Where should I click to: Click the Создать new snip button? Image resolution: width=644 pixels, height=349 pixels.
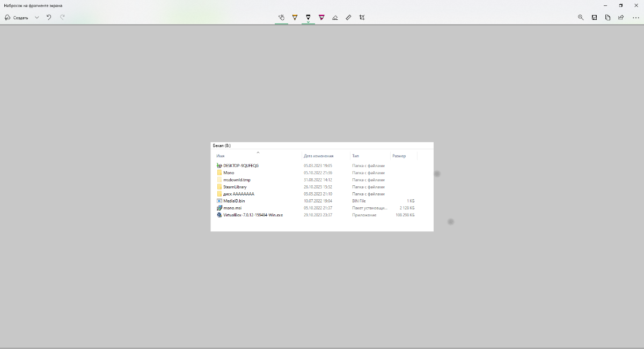click(17, 17)
